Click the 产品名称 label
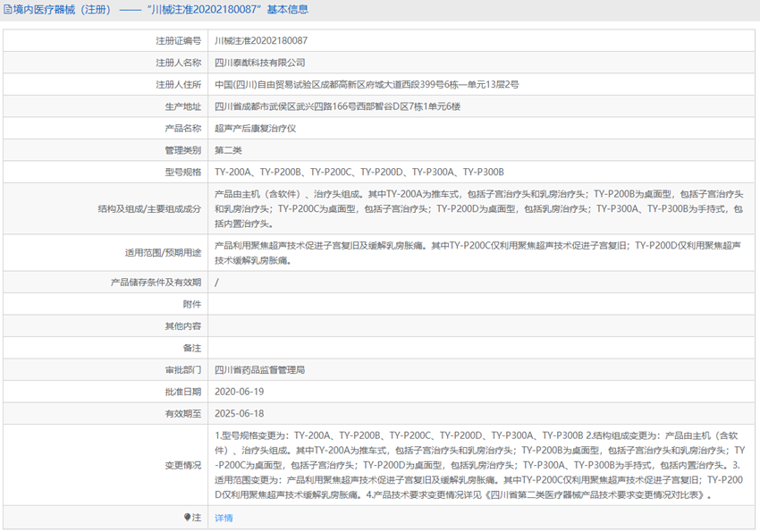 [x=182, y=129]
